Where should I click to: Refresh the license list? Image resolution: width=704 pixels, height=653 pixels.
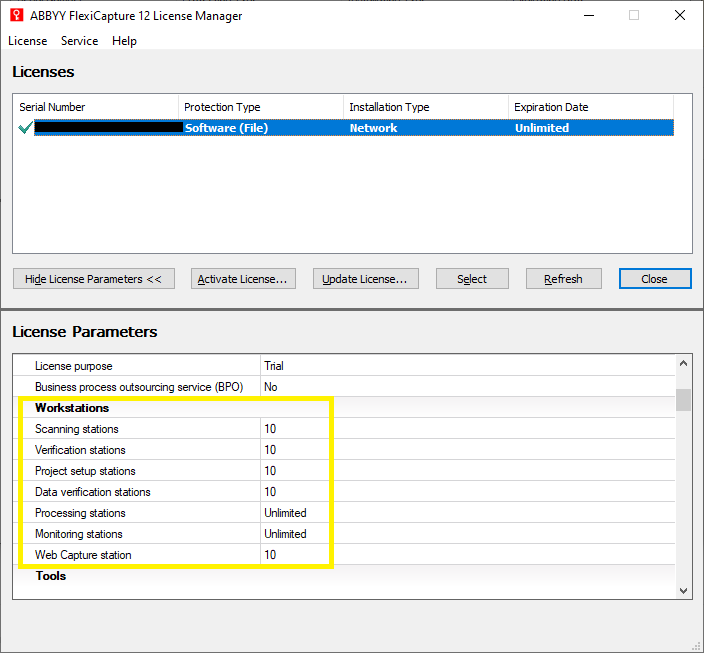tap(563, 279)
